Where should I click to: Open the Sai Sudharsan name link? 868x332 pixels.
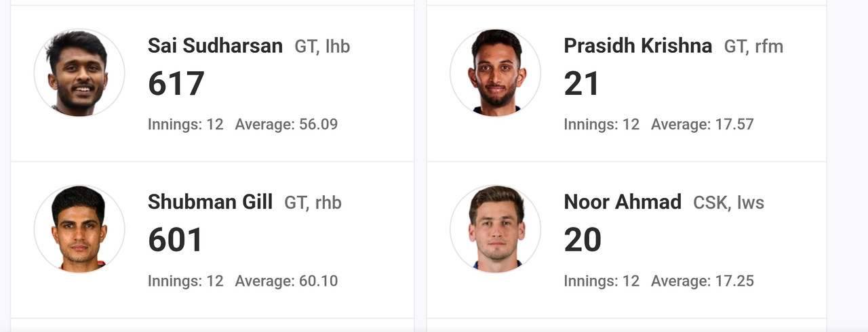[x=215, y=45]
